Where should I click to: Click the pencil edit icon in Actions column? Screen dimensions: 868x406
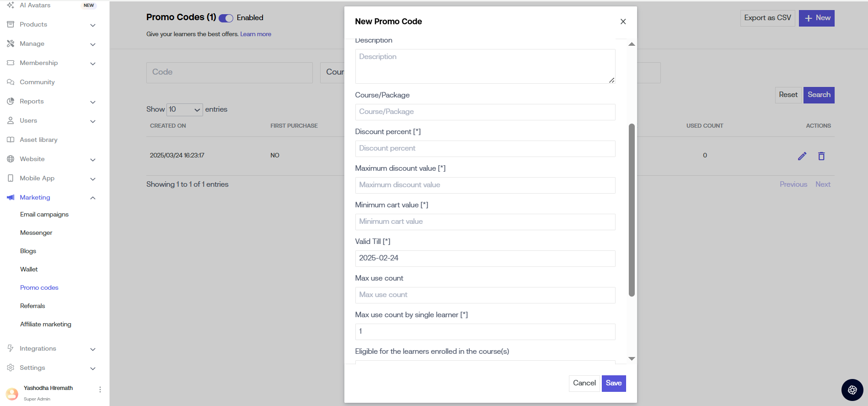click(802, 156)
